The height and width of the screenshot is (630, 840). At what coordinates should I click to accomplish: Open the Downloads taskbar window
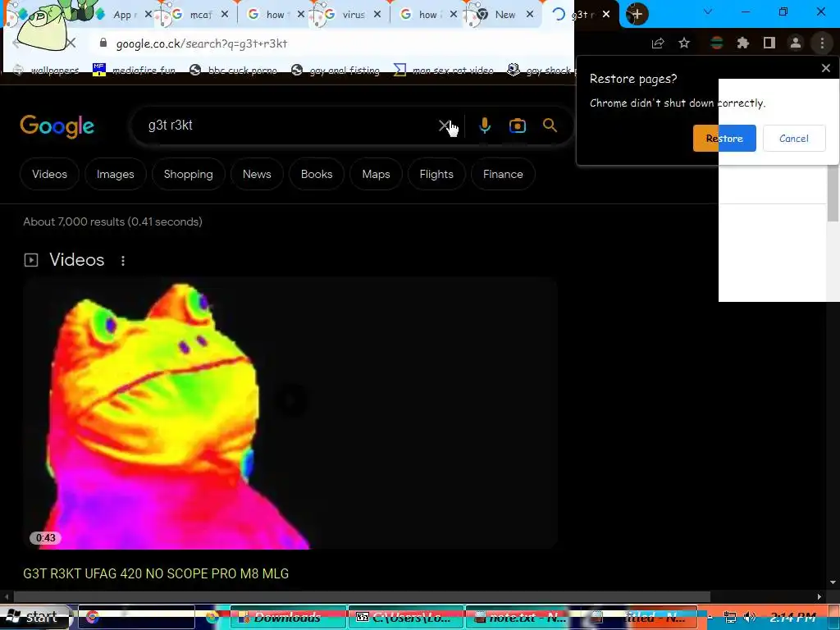point(289,617)
